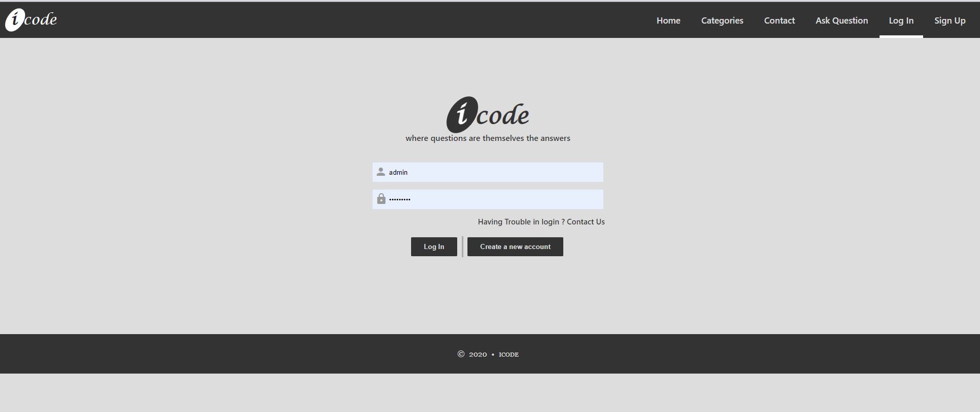
Task: Click the tagline 'where questions are themselves the answers'
Action: coord(488,138)
